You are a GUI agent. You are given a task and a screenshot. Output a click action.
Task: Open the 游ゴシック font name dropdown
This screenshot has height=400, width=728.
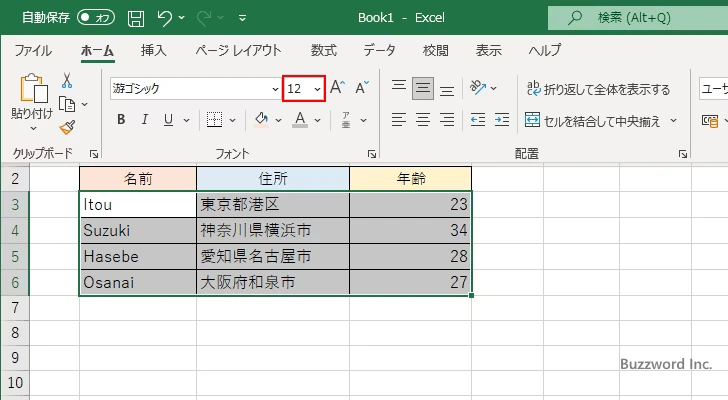pyautogui.click(x=275, y=89)
